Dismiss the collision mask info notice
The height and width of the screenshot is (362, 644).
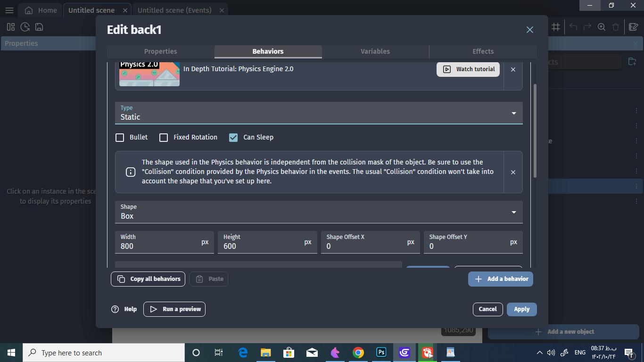[513, 172]
